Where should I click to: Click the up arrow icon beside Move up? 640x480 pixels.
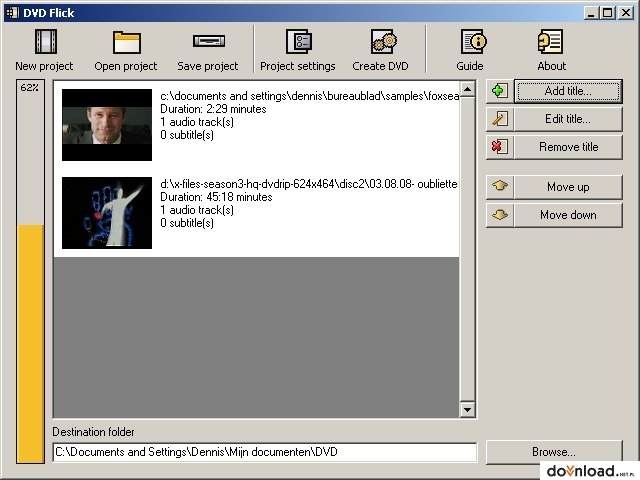tap(500, 186)
